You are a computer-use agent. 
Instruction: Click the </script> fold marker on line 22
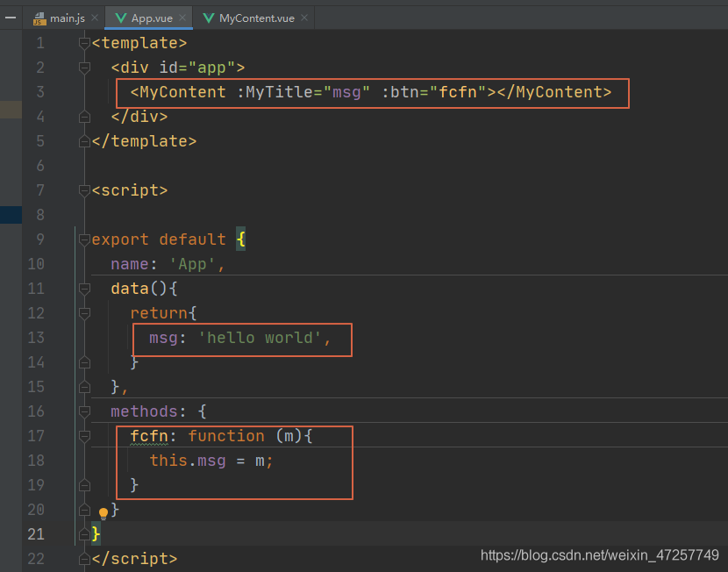[84, 559]
